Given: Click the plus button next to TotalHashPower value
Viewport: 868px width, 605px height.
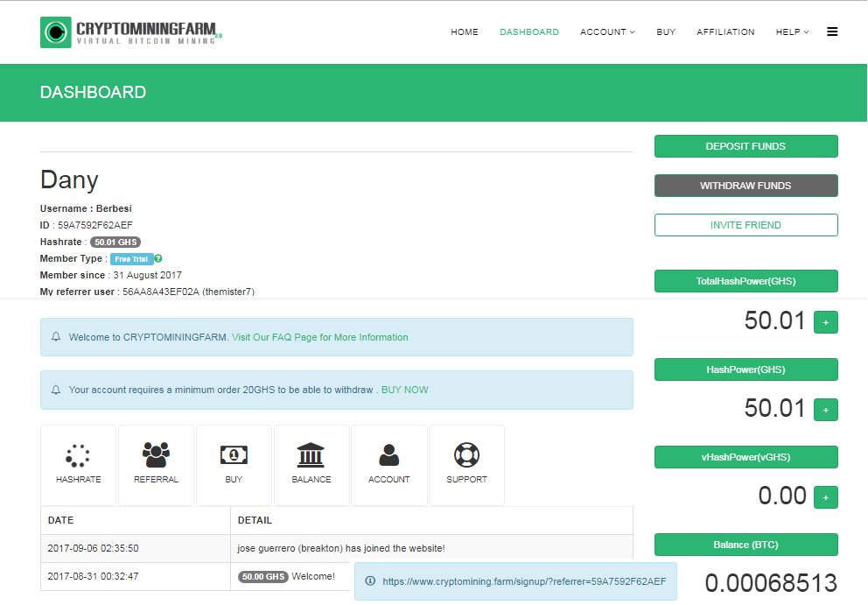Looking at the screenshot, I should click(x=825, y=322).
